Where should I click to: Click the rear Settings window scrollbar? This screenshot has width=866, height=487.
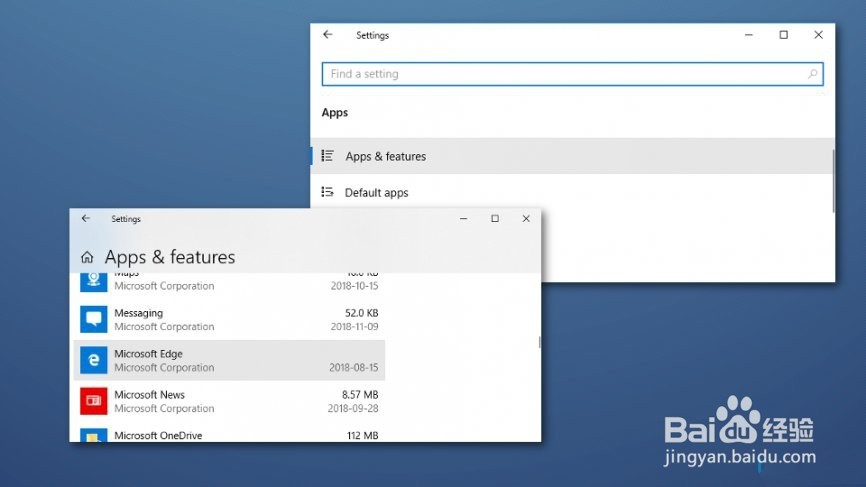pyautogui.click(x=833, y=181)
